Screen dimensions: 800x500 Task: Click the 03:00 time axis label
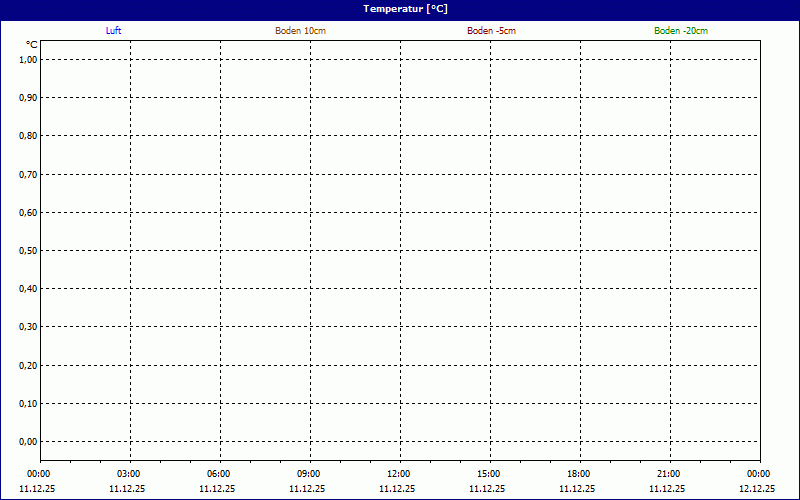129,474
